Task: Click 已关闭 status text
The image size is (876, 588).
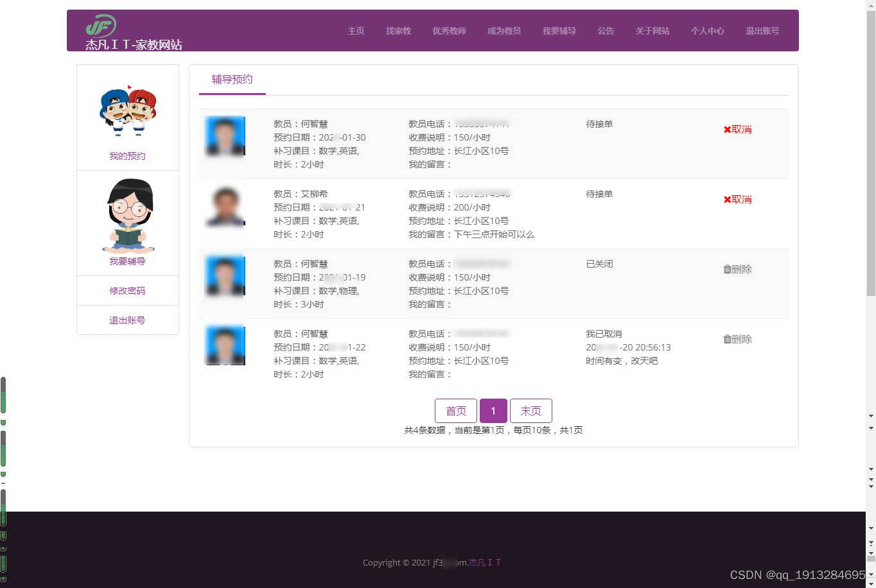Action: pyautogui.click(x=599, y=264)
